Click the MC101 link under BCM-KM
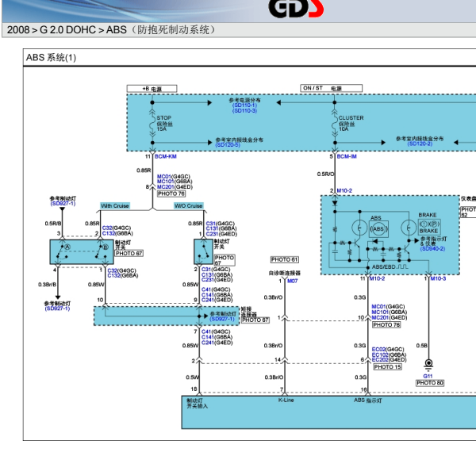Screen dimensions: 476x475 point(166,182)
